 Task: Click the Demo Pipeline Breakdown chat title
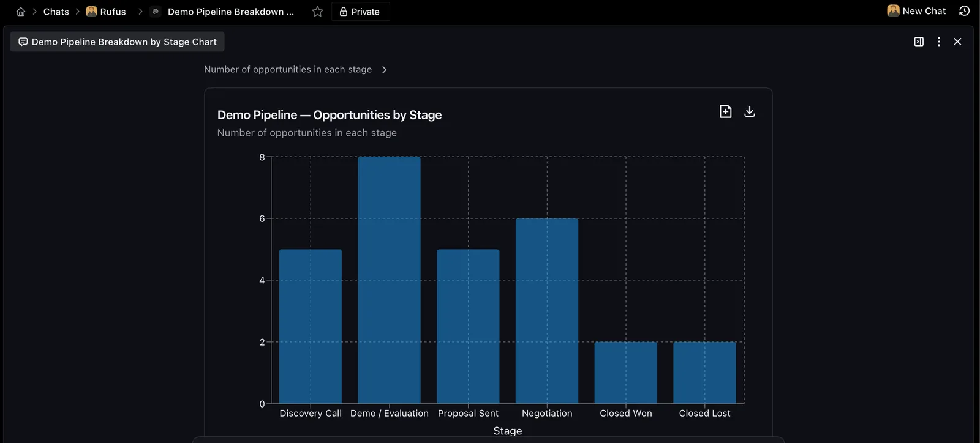pos(231,12)
